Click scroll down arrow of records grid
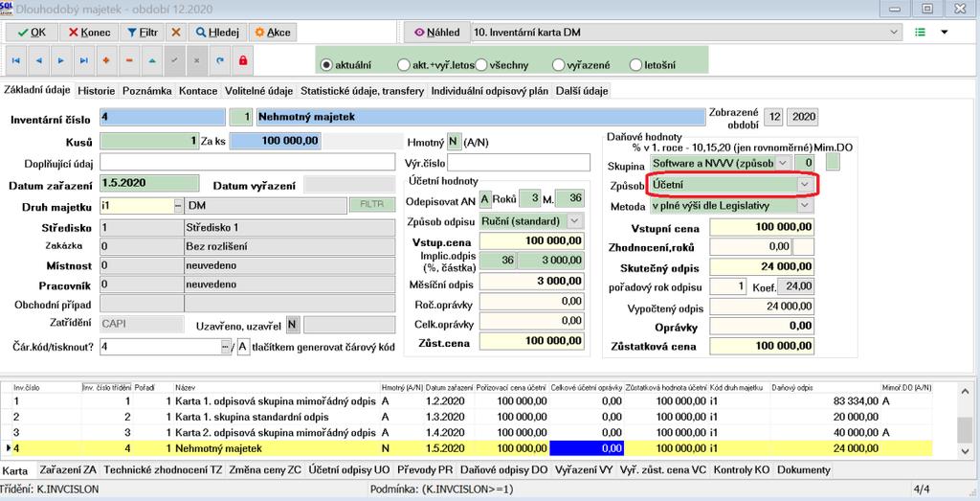This screenshot has width=980, height=501. pyautogui.click(x=966, y=450)
